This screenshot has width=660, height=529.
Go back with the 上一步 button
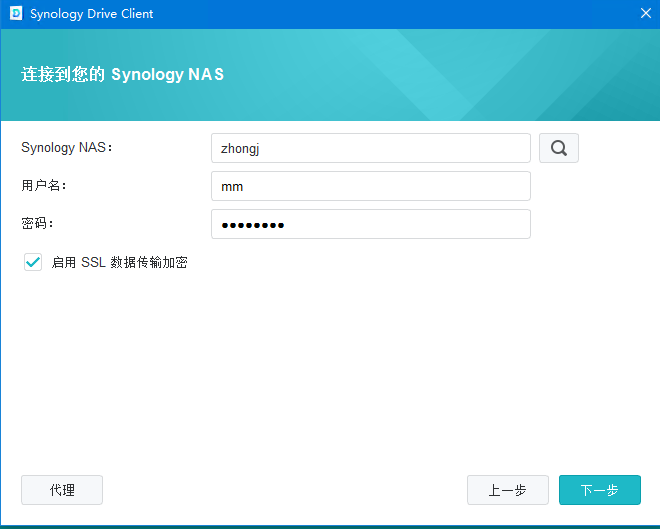pyautogui.click(x=508, y=490)
